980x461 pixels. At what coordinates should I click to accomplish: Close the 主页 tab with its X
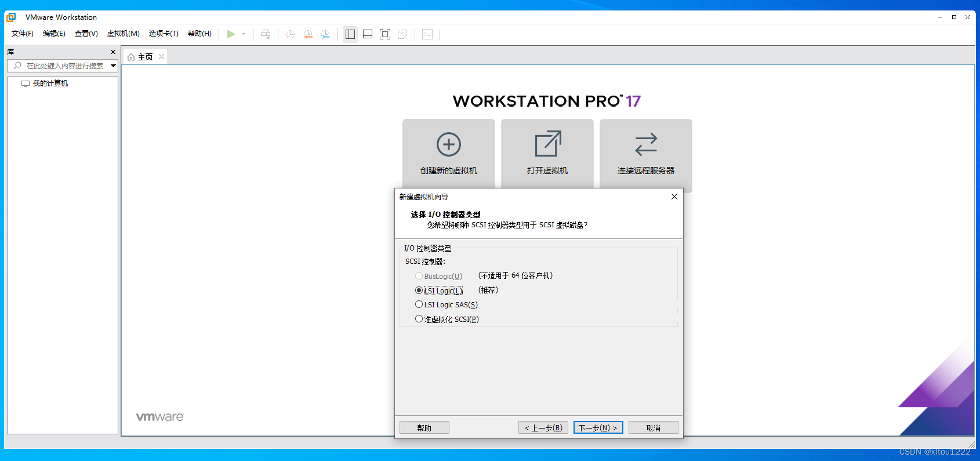click(x=162, y=56)
